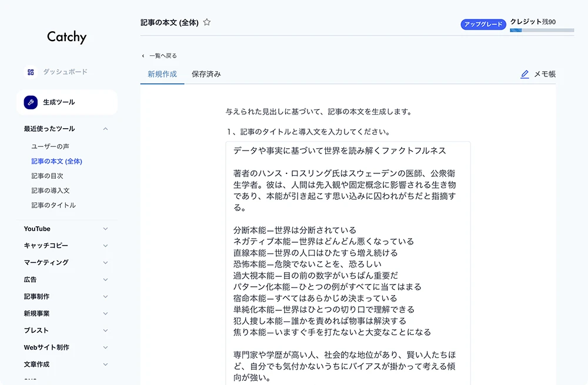This screenshot has height=385, width=588.
Task: Go back via 一覧へ戻る link
Action: pos(163,56)
